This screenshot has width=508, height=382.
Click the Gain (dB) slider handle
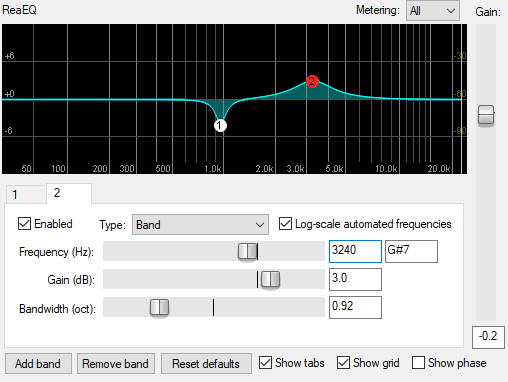click(x=270, y=279)
